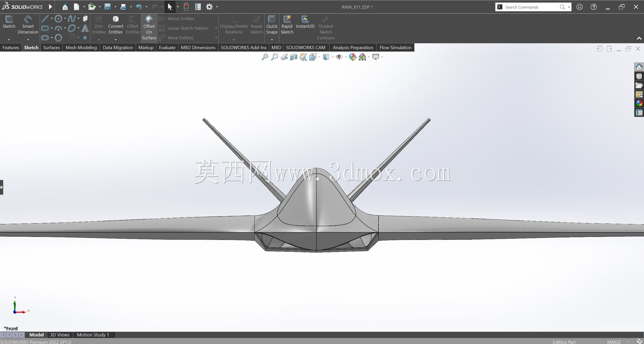The image size is (644, 344).
Task: Toggle Rapid Sketch mode
Action: (x=287, y=25)
